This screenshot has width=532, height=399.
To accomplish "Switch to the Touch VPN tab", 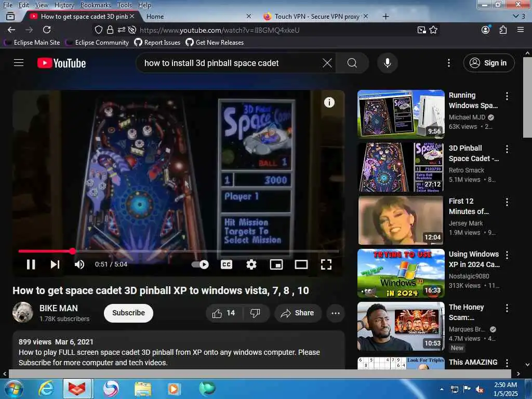I will [x=315, y=16].
